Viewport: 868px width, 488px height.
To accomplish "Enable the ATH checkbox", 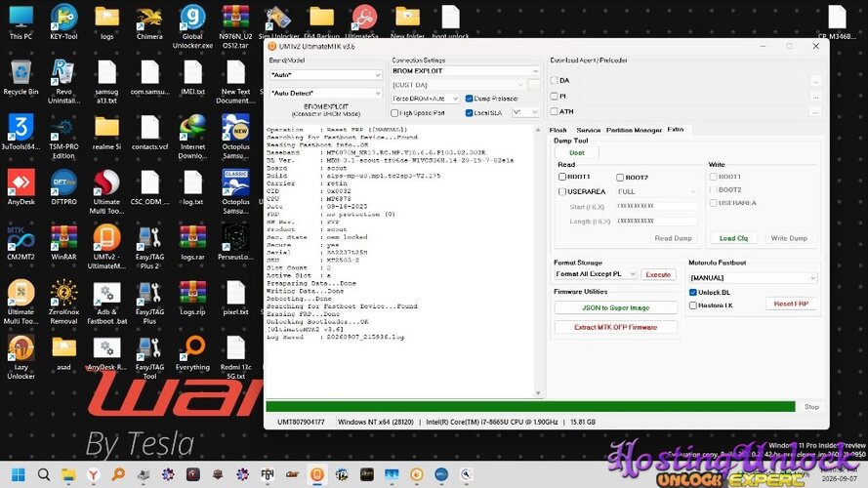I will coord(555,111).
